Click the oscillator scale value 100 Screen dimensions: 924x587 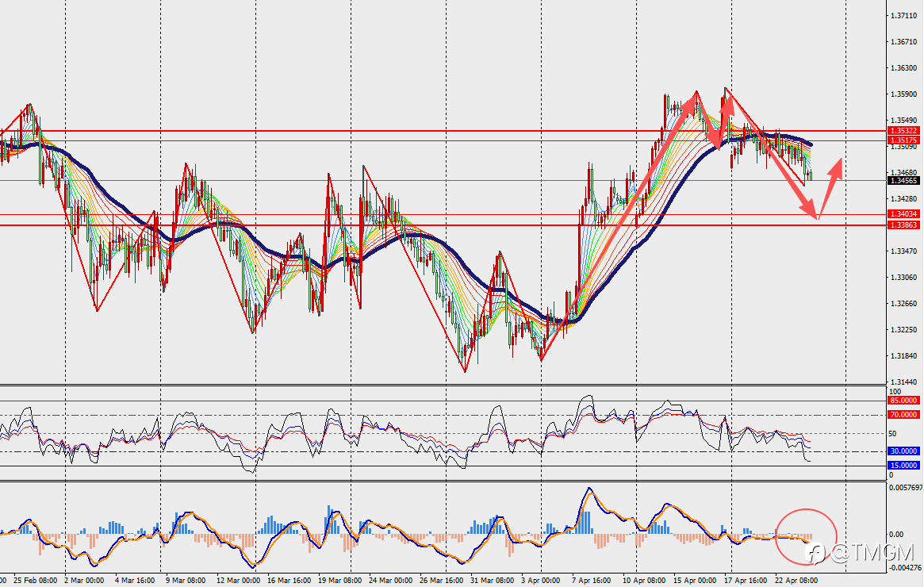point(895,392)
